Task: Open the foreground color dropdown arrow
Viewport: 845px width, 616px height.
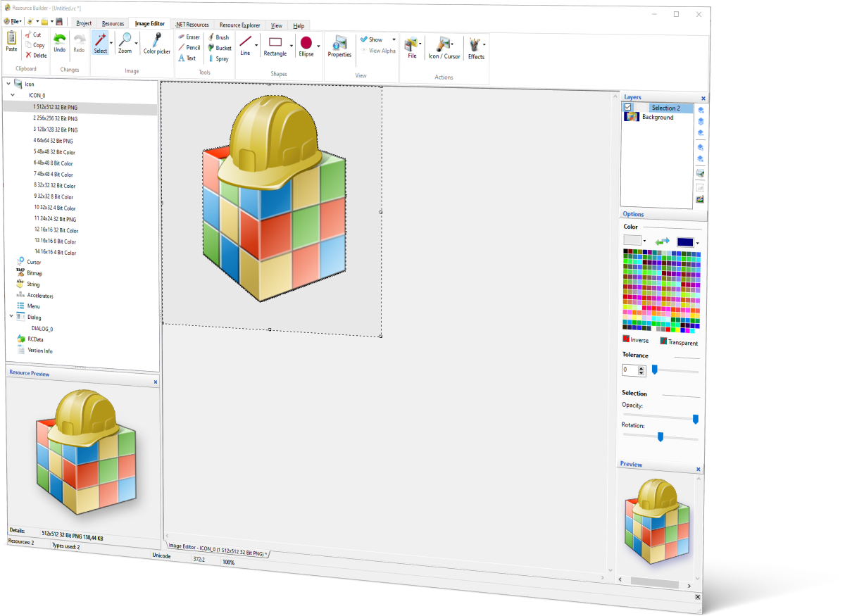Action: click(x=644, y=241)
